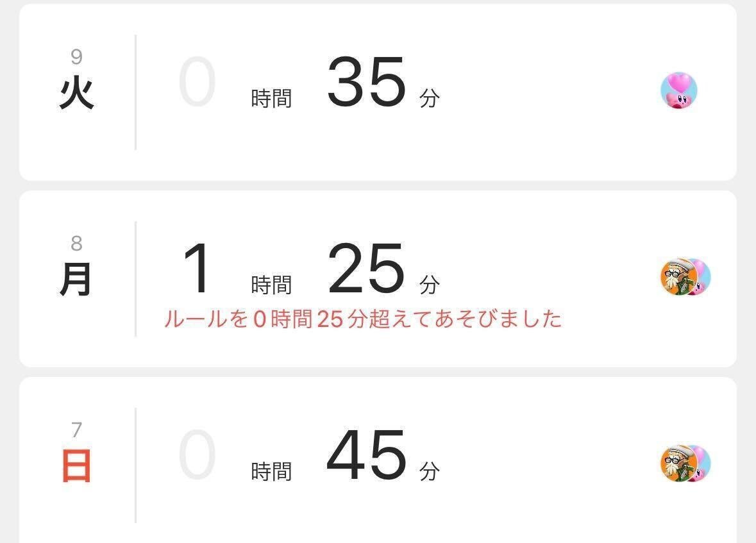Viewport: 756px width, 543px height.
Task: Tap the date number 9 above 火
Action: point(76,57)
